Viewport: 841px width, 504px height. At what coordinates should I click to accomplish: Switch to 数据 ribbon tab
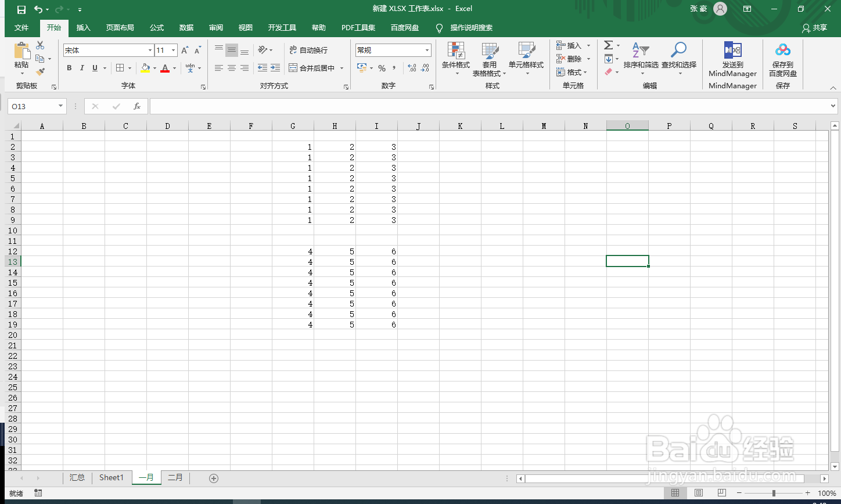click(x=186, y=27)
